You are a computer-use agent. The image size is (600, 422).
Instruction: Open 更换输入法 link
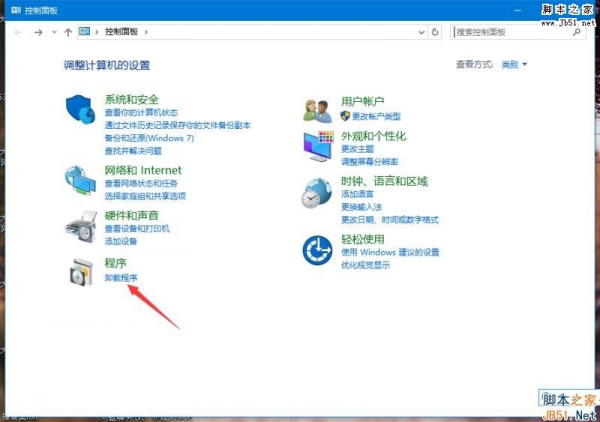click(362, 207)
